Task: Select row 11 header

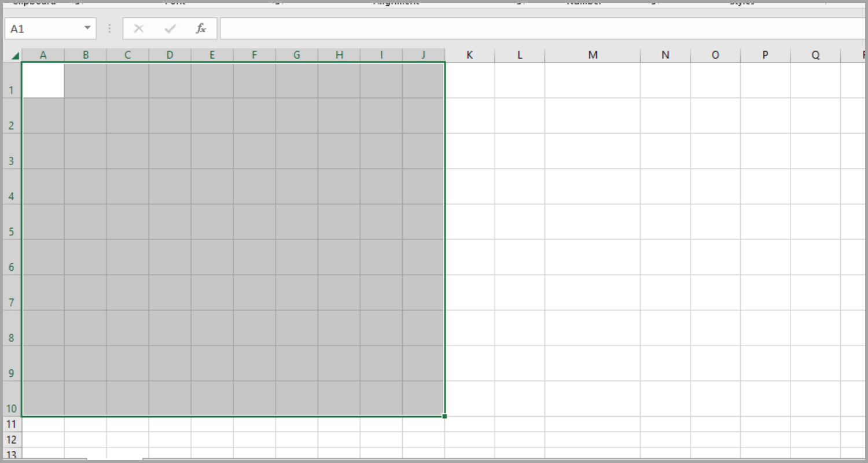Action: click(12, 424)
